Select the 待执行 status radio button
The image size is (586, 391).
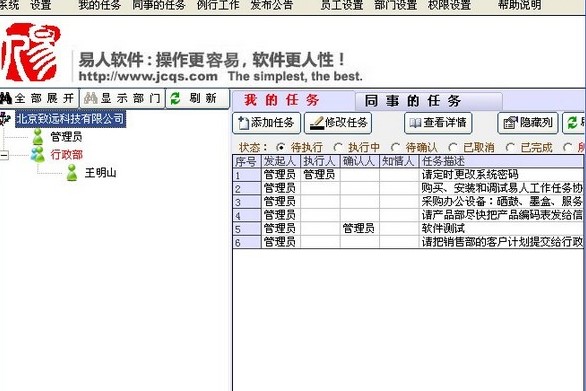coord(281,147)
